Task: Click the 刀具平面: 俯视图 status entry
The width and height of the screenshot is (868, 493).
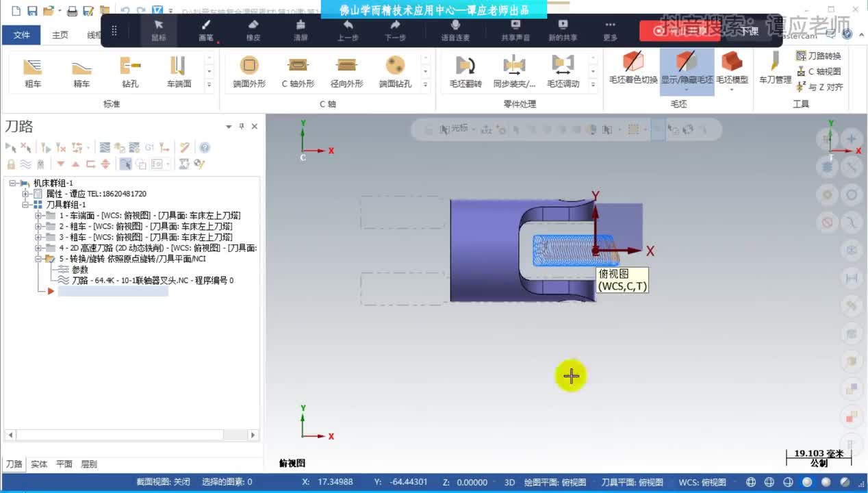Action: point(632,482)
